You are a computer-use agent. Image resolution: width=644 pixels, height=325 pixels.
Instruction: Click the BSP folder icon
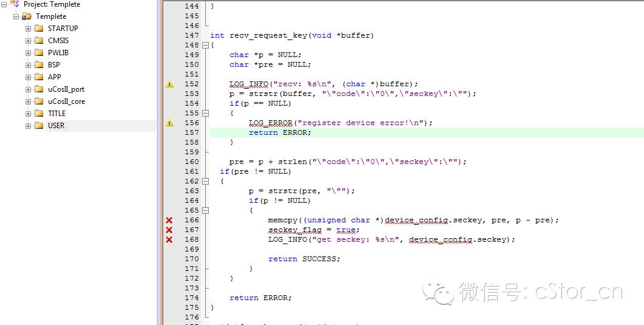tap(39, 64)
